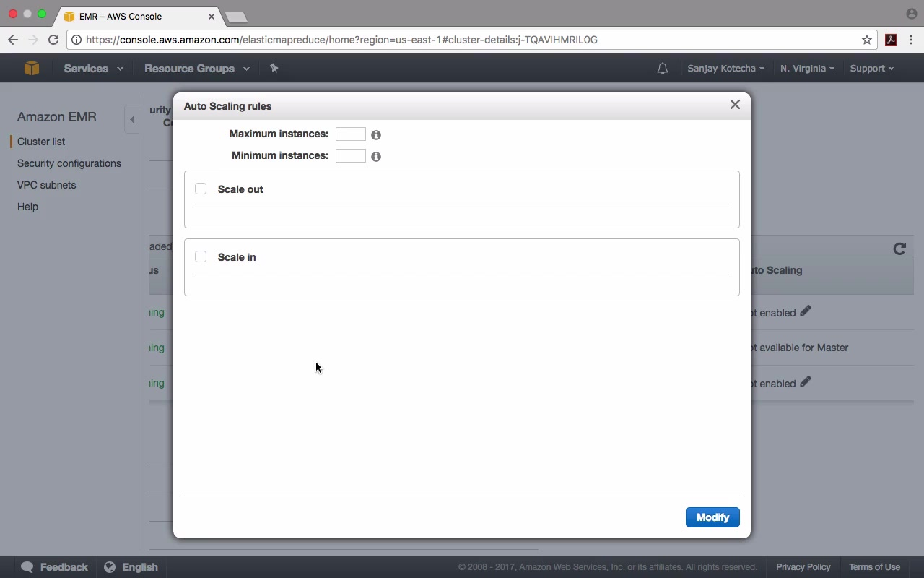Click the browser address bar URL
This screenshot has width=924, height=578.
341,40
